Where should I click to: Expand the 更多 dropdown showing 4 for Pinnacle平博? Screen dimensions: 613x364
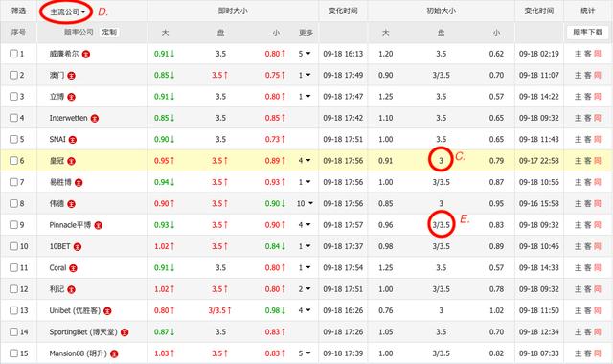(305, 225)
